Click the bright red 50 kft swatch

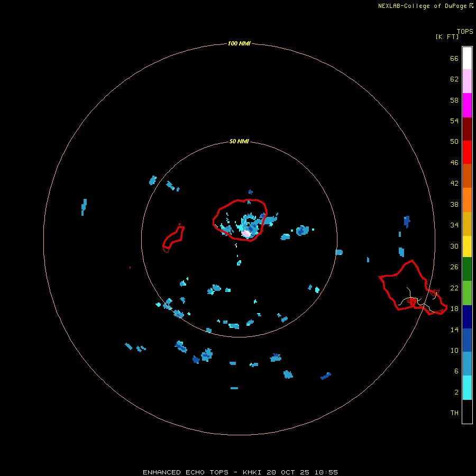point(467,152)
